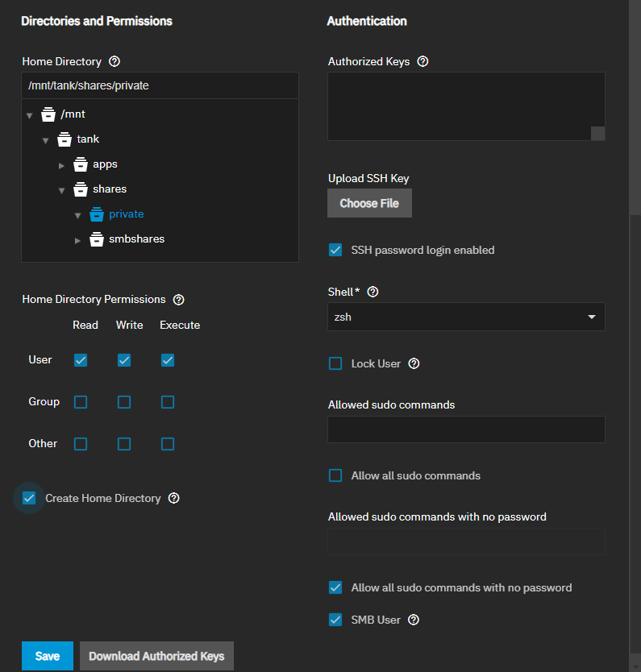Click help icon beside Home Directory label
Screen dimensions: 641x672
pyautogui.click(x=114, y=61)
